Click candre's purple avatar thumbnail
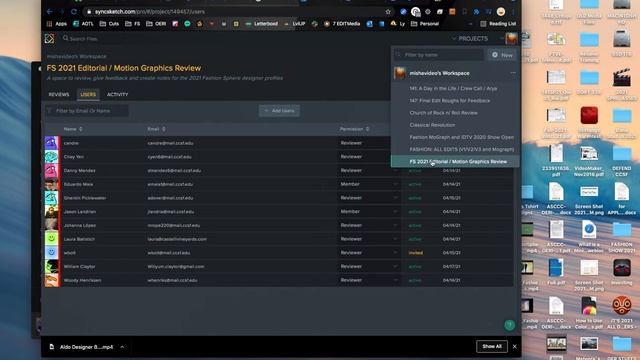Viewport: 640px width, 360px height. (x=51, y=143)
